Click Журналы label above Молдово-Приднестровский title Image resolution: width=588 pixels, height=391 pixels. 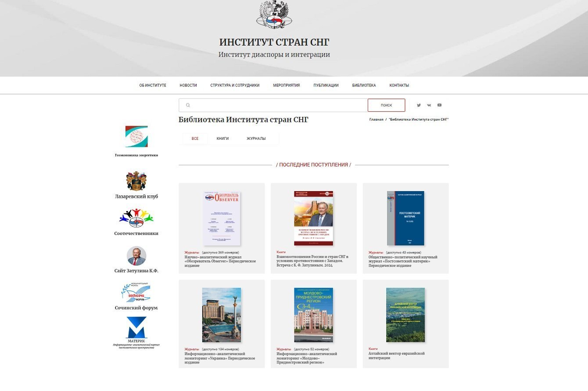click(x=283, y=349)
